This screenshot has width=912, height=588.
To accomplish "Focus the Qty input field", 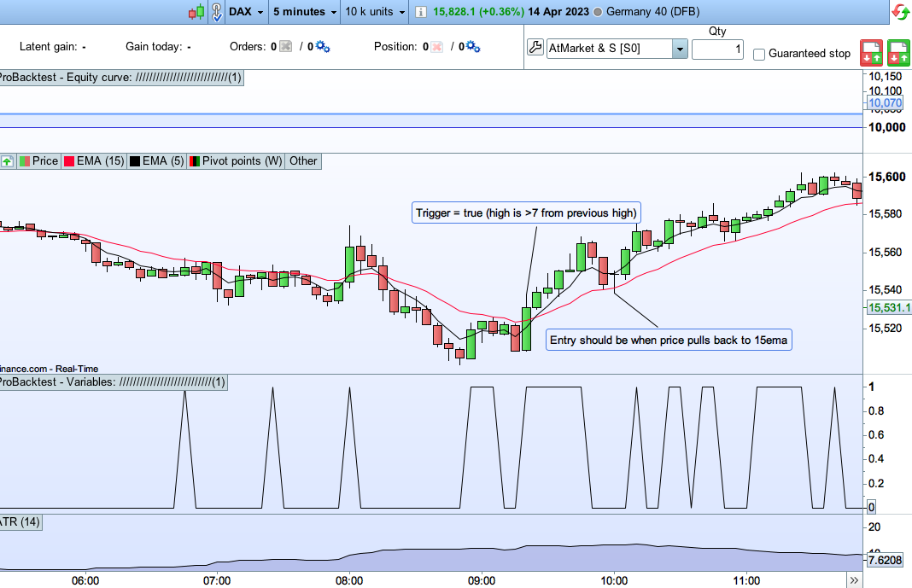I will (x=718, y=49).
